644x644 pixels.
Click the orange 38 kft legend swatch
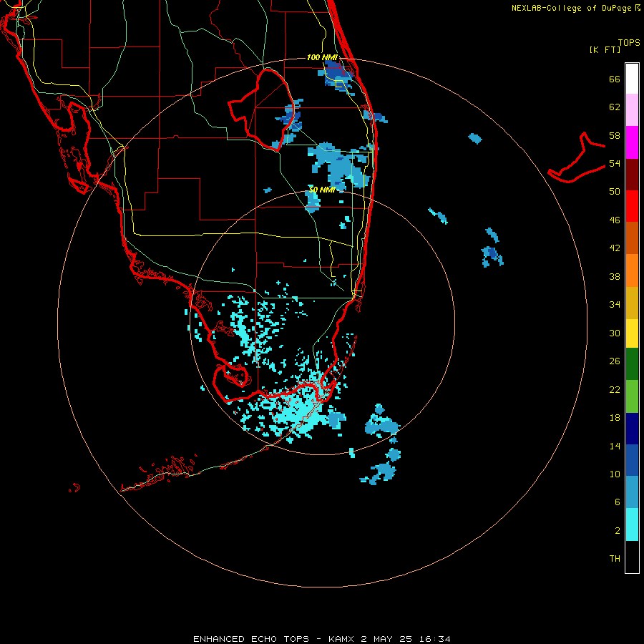tap(632, 270)
